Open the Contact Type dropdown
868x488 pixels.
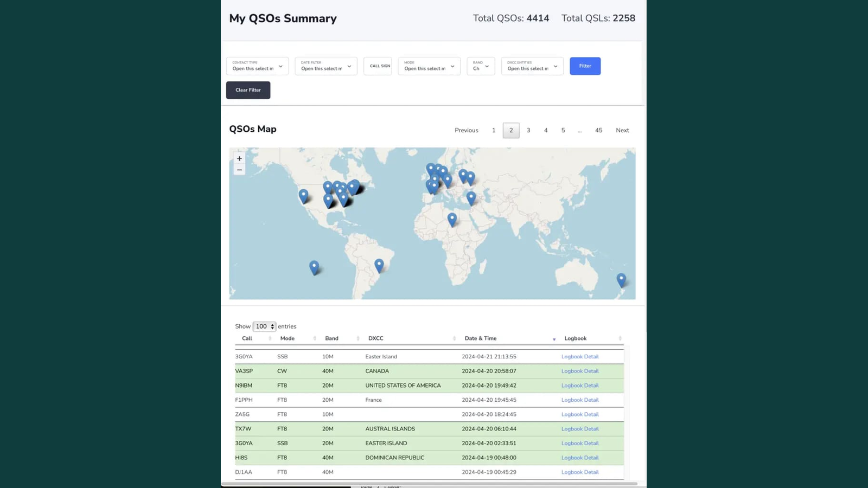[257, 66]
